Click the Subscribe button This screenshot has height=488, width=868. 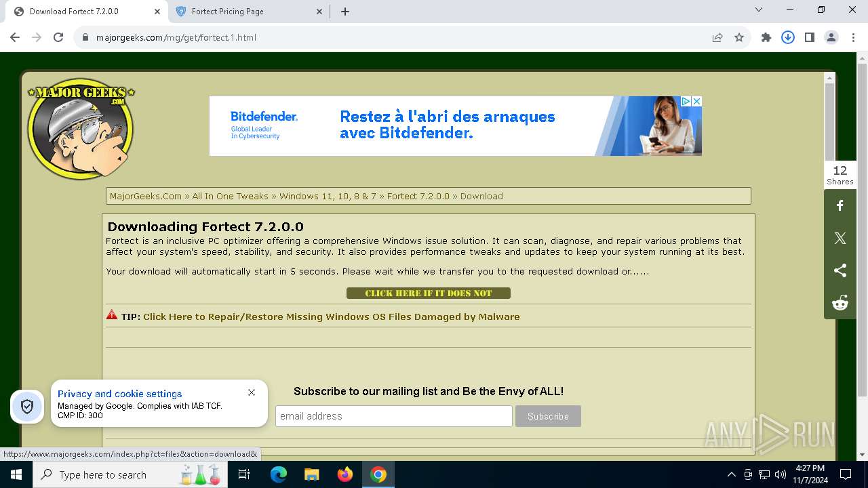548,416
